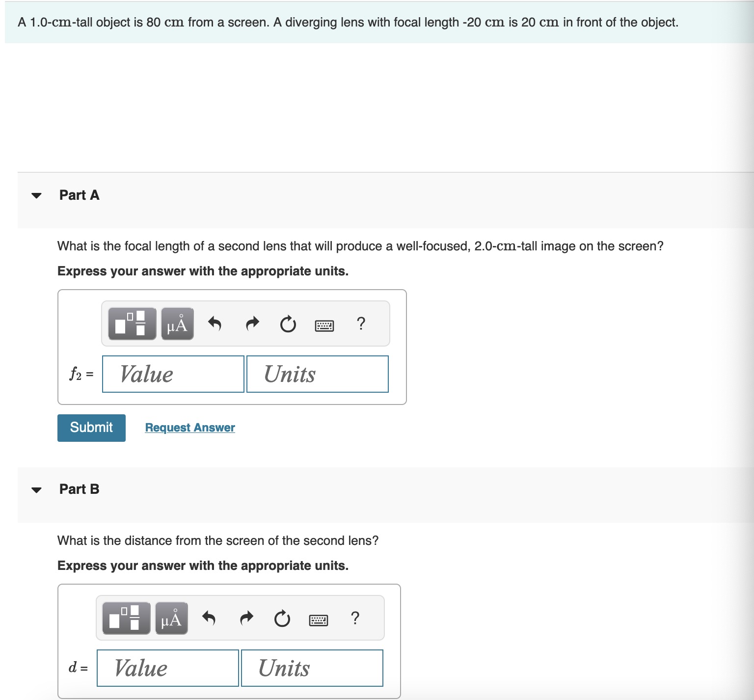Click the redo arrow in Part B
This screenshot has width=754, height=700.
pos(245,619)
